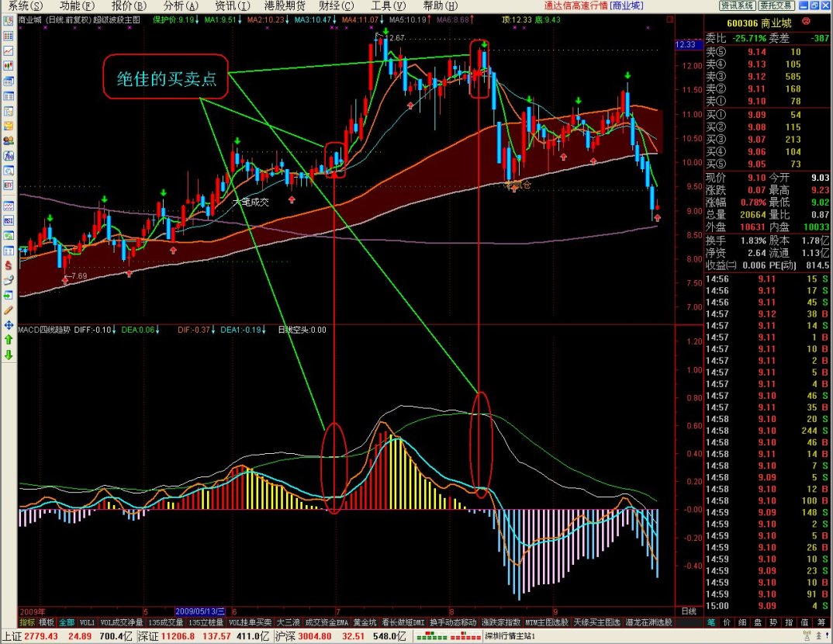Click the 日线 period button
The height and width of the screenshot is (644, 833).
pyautogui.click(x=689, y=611)
